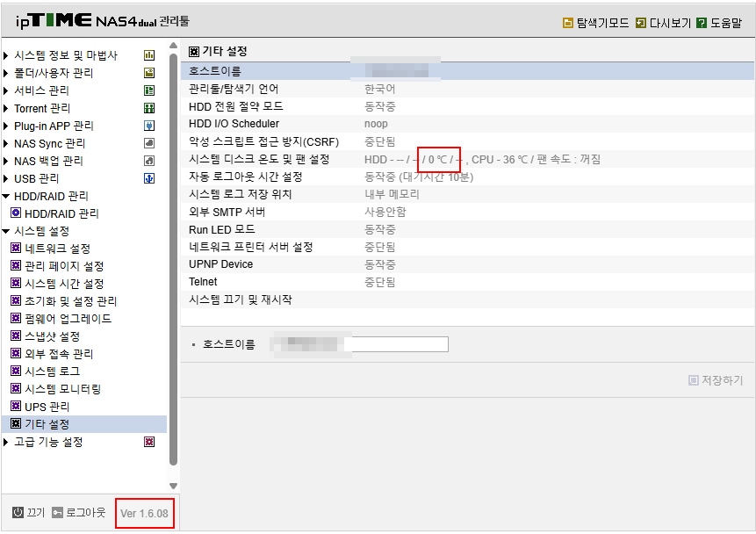The width and height of the screenshot is (756, 534).
Task: Open 시스템 모니터링 in sidebar
Action: tap(62, 389)
